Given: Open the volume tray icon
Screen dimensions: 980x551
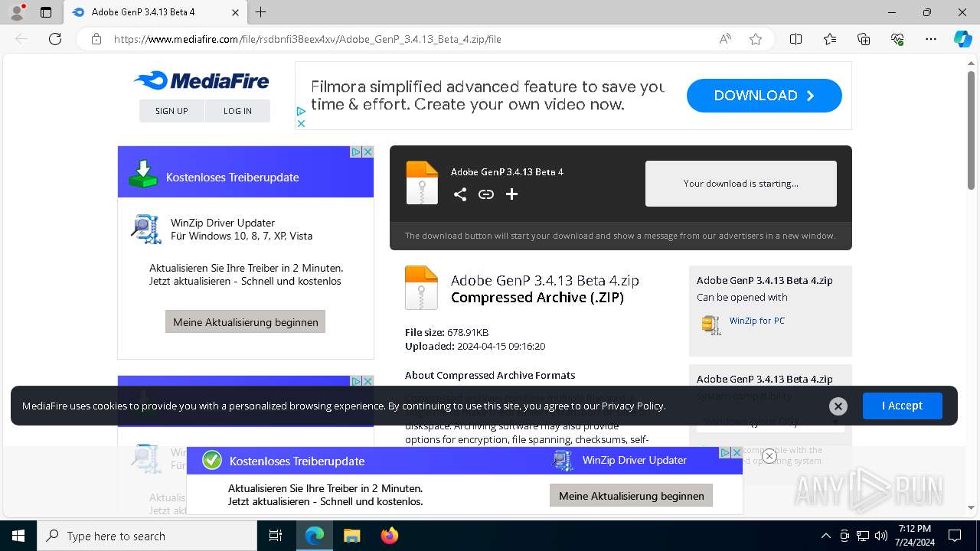Looking at the screenshot, I should point(881,536).
